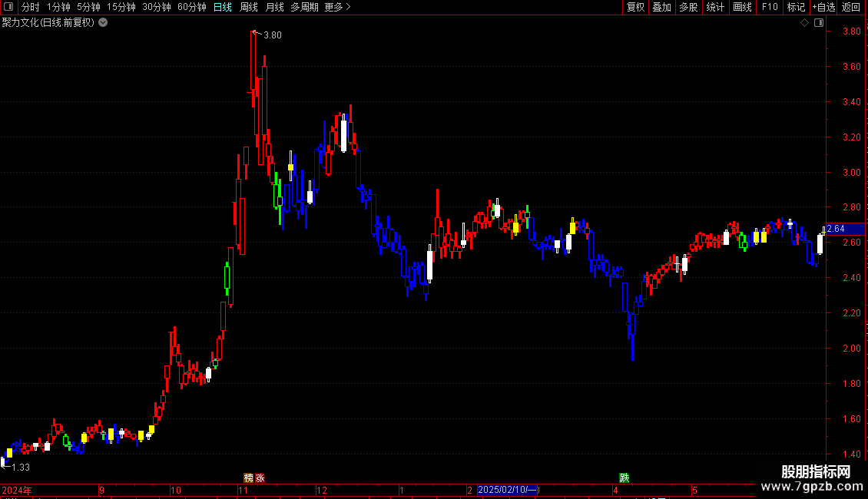This screenshot has height=499, width=868.
Task: Select the 1分钟 period
Action: [58, 7]
